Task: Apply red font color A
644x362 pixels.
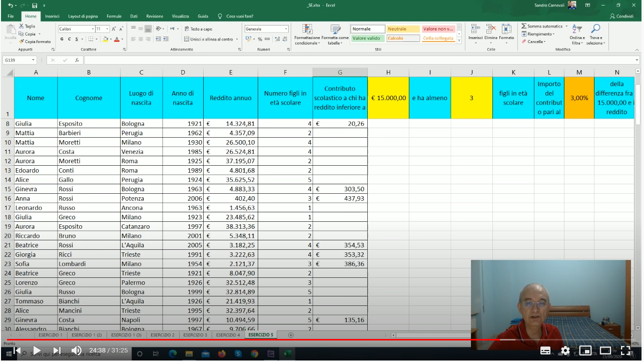Action: pyautogui.click(x=116, y=39)
